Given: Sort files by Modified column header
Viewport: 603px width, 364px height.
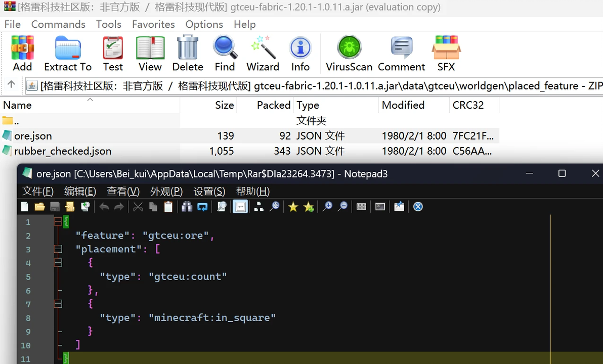Looking at the screenshot, I should [414, 105].
